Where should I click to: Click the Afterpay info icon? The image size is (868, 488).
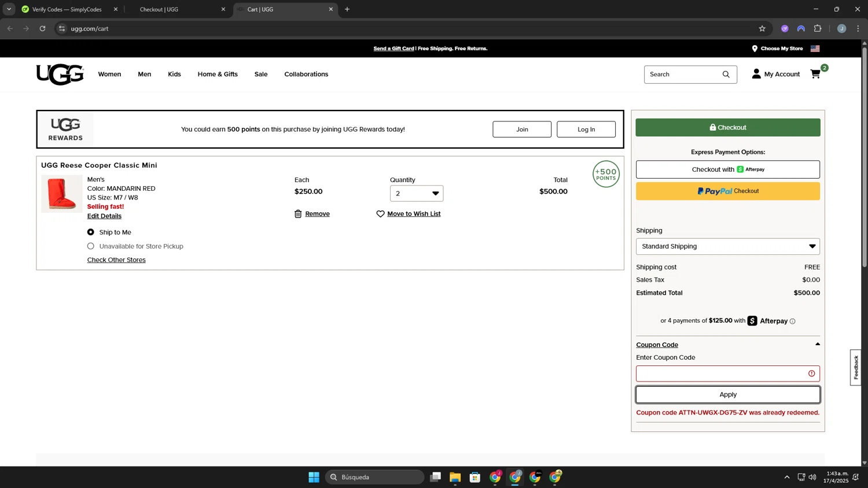pos(793,321)
